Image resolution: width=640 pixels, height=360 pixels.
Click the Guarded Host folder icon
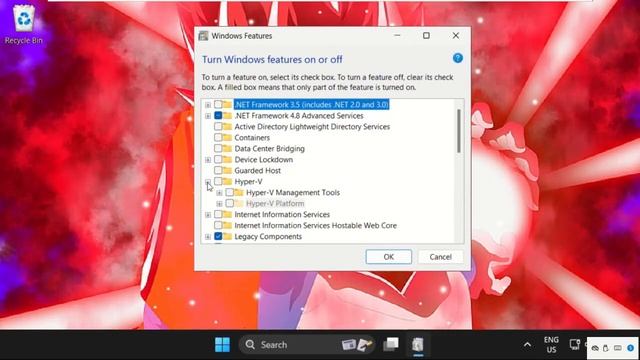(x=227, y=170)
